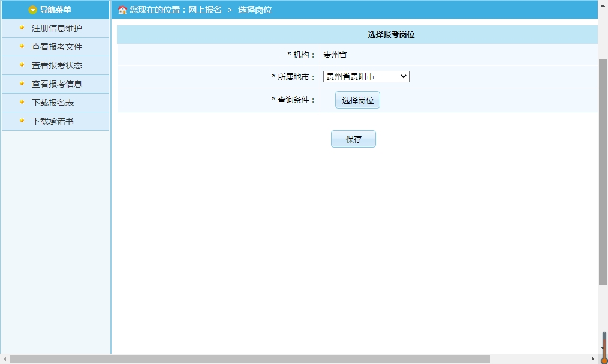This screenshot has width=608, height=364.
Task: Open 下载承诺书 from the sidebar
Action: click(x=53, y=121)
